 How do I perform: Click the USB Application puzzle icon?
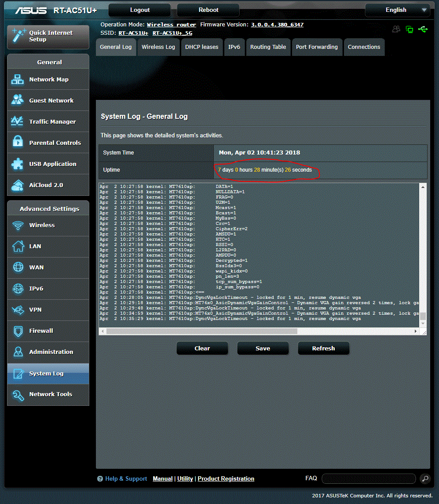click(x=18, y=164)
